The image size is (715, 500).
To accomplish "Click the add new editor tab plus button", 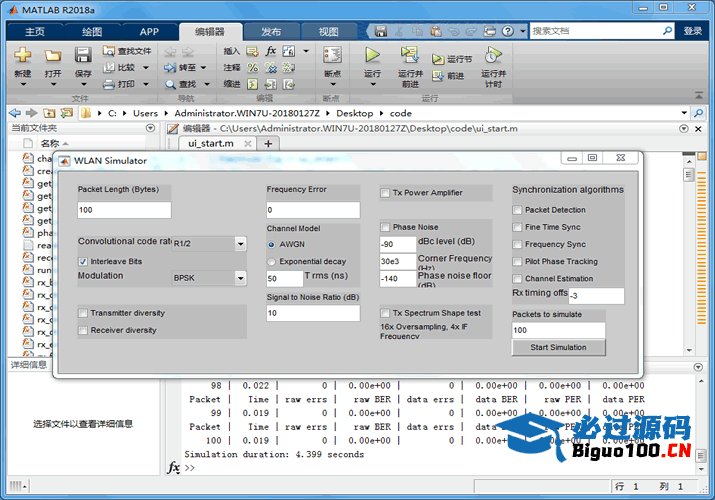I will (268, 144).
